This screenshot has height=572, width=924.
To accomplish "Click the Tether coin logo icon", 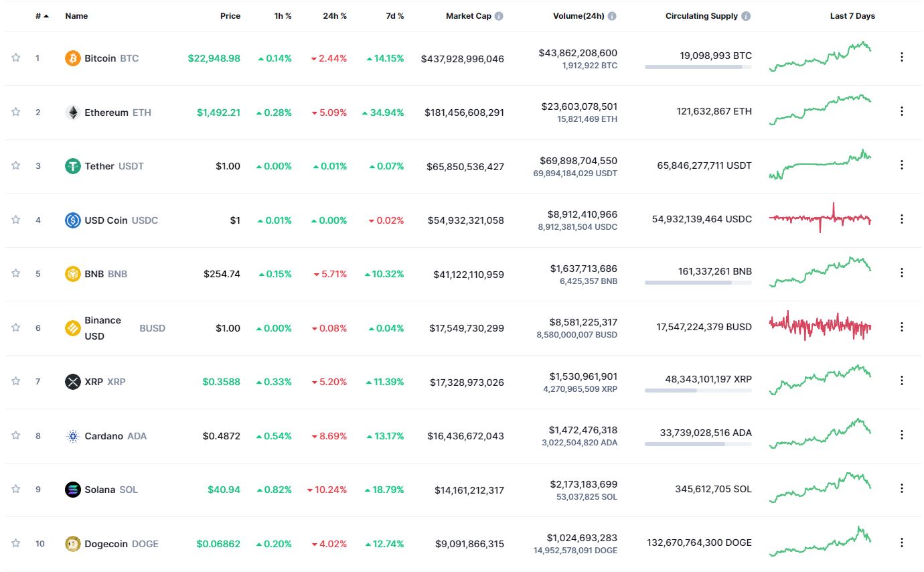I will coord(72,166).
